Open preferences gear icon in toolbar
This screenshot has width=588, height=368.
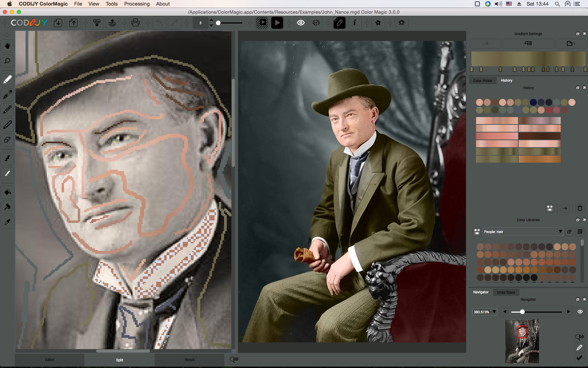(378, 23)
